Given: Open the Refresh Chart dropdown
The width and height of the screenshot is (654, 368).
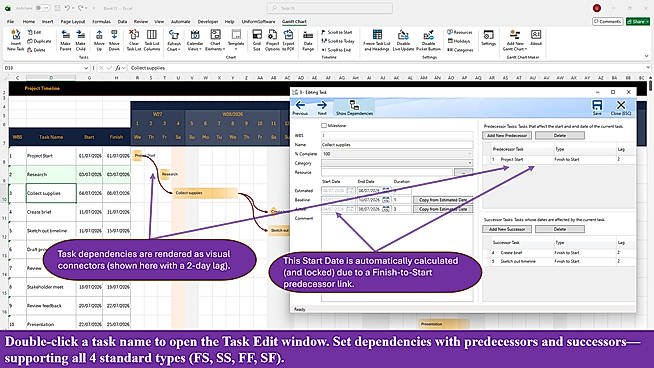Looking at the screenshot, I should coord(174,40).
